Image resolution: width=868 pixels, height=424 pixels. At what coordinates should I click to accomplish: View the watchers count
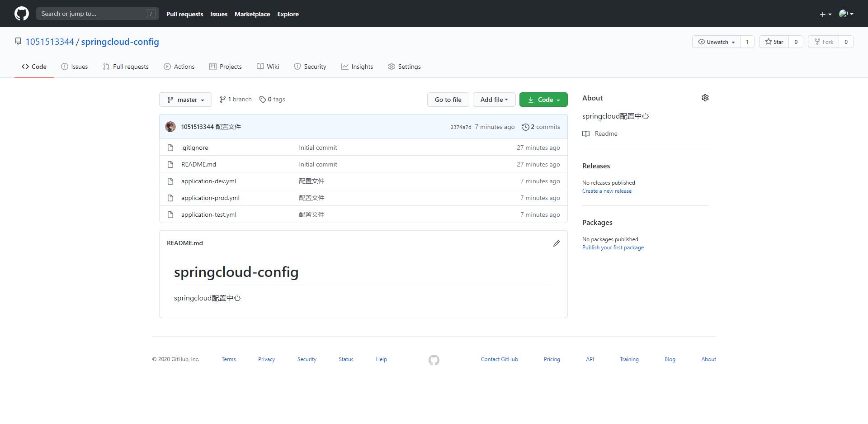(x=747, y=42)
